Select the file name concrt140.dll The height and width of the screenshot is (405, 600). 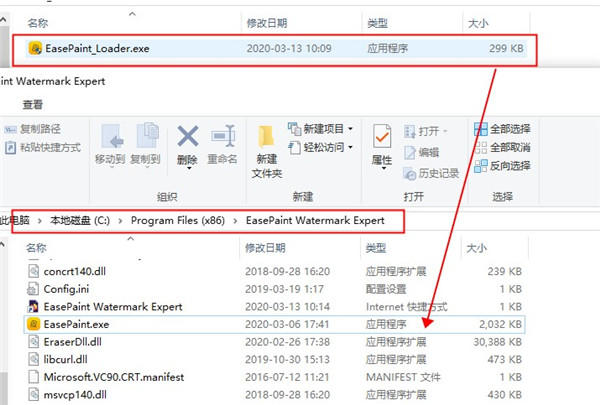pyautogui.click(x=75, y=271)
